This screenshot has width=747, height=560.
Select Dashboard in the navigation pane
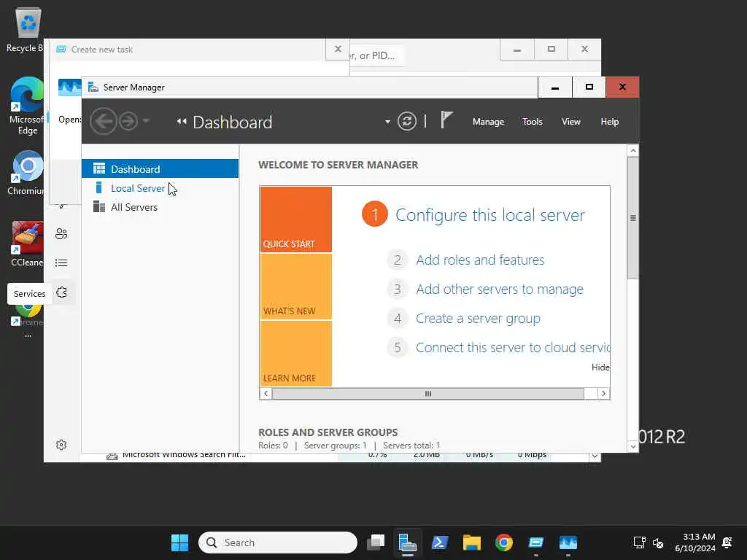160,169
